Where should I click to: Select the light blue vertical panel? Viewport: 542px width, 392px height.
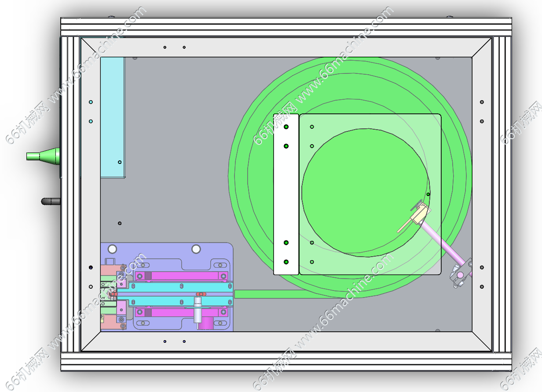click(112, 116)
